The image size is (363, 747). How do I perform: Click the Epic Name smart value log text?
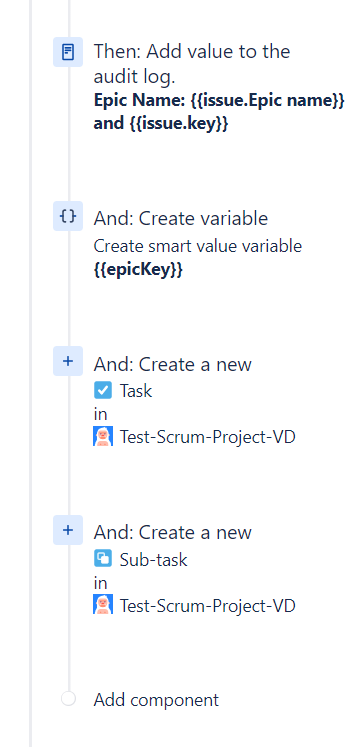pos(219,112)
